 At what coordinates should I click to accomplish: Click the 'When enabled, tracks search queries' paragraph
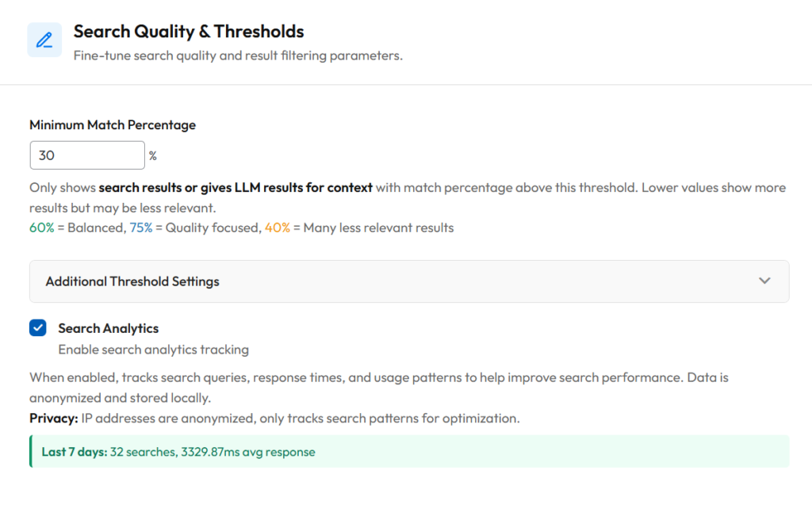378,377
